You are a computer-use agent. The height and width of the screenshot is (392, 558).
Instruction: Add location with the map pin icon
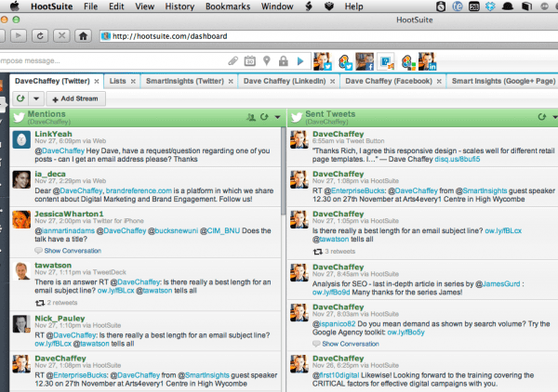point(267,61)
